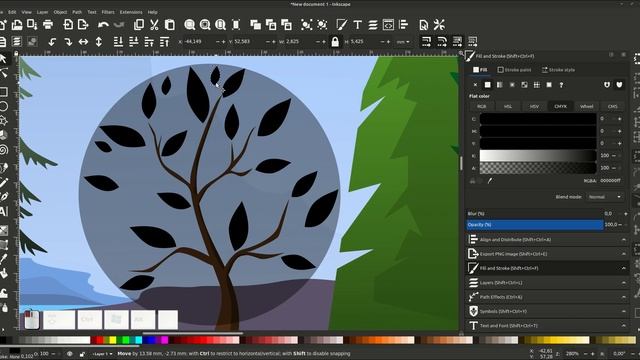The width and height of the screenshot is (640, 360).
Task: Zoom to fit drawing icon
Action: pos(205,25)
